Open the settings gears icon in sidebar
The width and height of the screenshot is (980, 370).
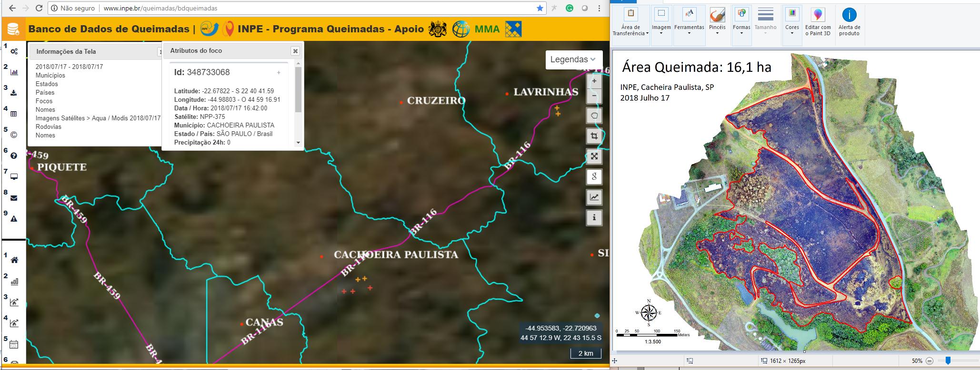point(14,51)
